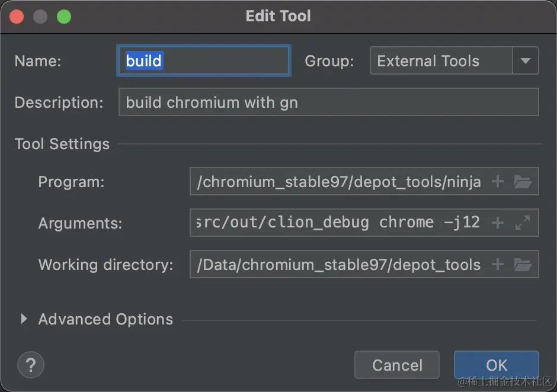
Task: Insert macro in Working directory field
Action: click(498, 264)
